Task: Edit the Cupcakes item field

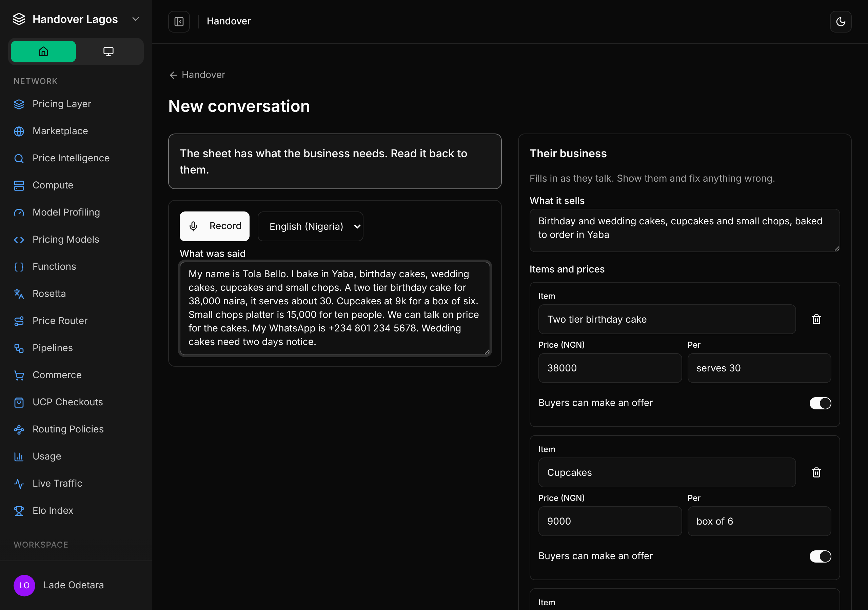Action: [667, 472]
